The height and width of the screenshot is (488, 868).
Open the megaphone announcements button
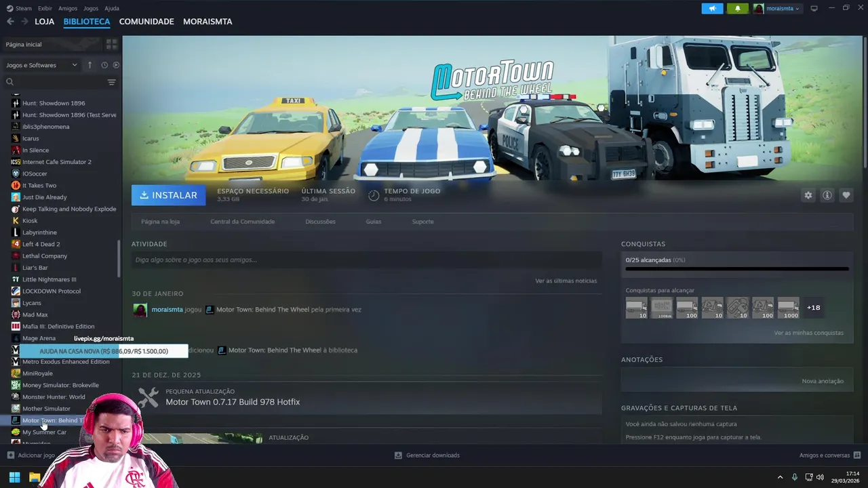click(x=712, y=8)
